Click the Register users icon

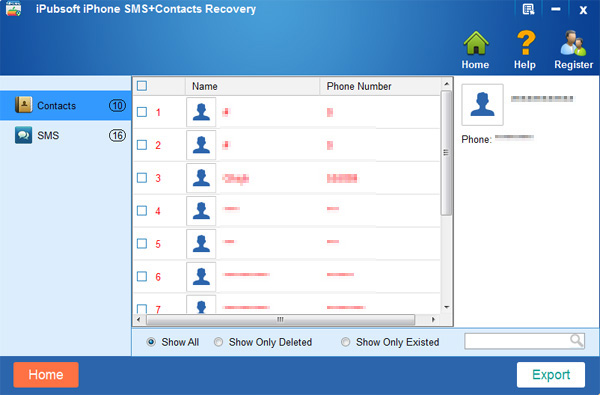point(573,43)
